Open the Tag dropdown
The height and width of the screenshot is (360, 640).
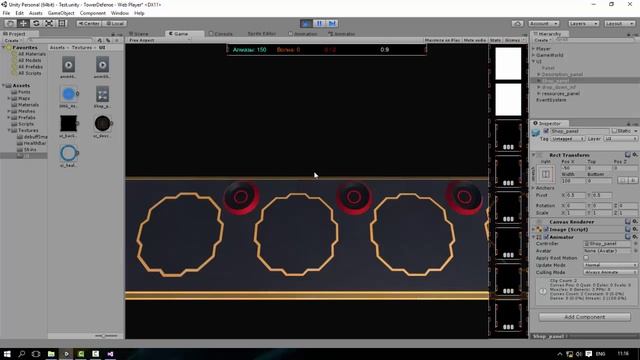click(x=568, y=139)
